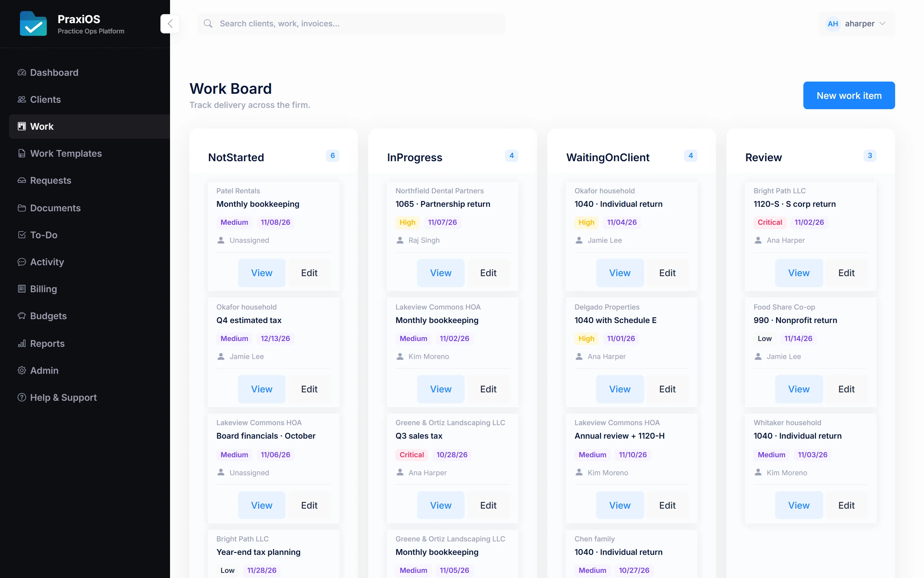Screen dimensions: 924x578
Task: Click the PraxiOS logo icon
Action: 33,24
